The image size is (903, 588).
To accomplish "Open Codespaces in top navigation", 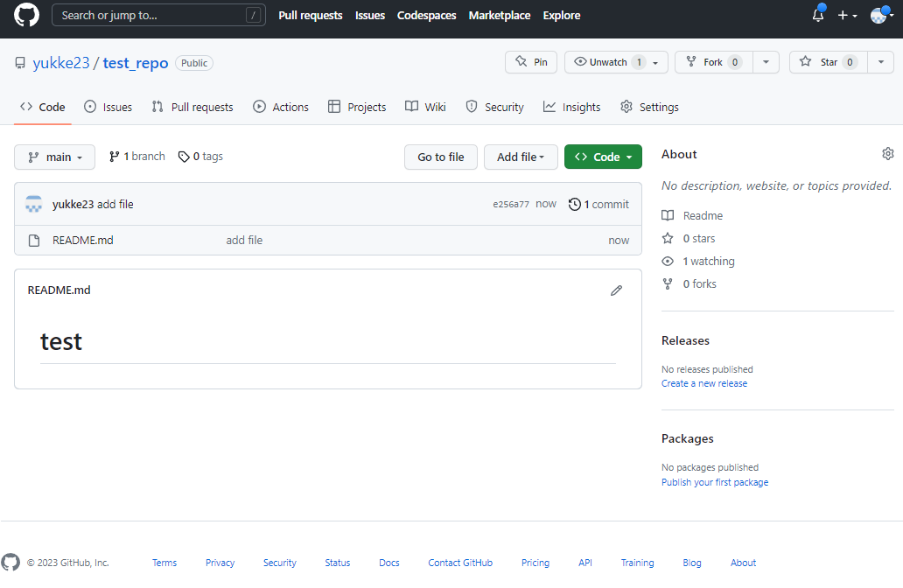I will click(427, 16).
